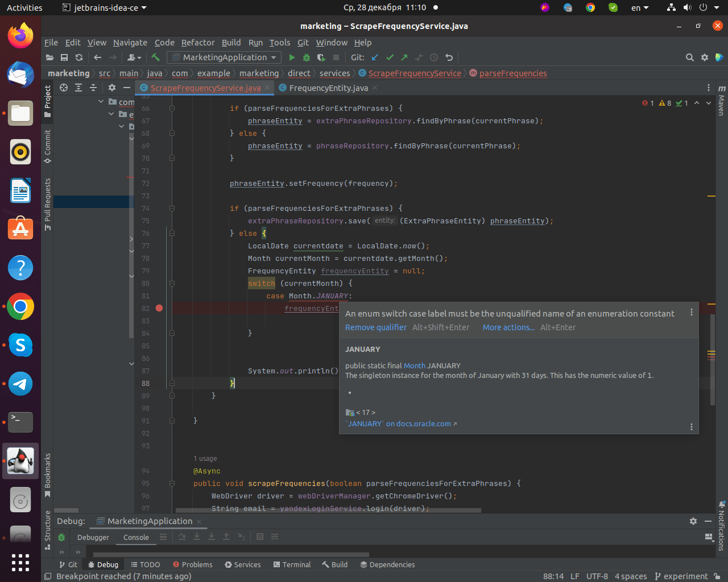Image resolution: width=728 pixels, height=582 pixels.
Task: Go to next highlighted error arrow
Action: (x=709, y=103)
